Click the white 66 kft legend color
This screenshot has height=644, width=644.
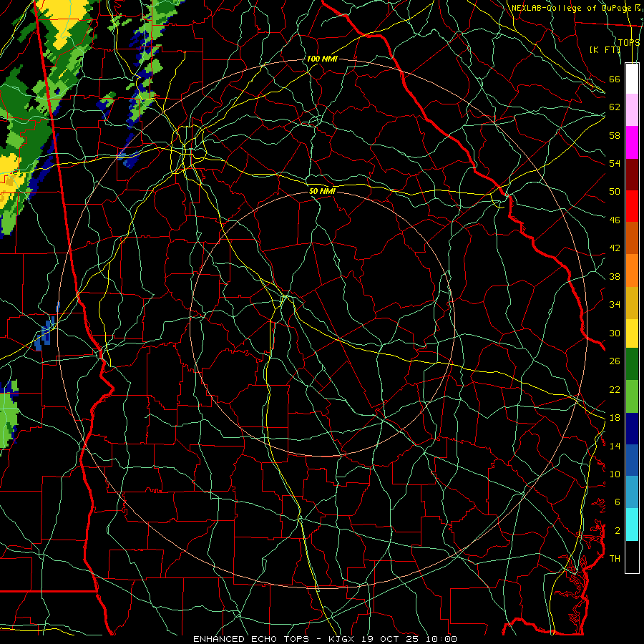click(x=632, y=79)
